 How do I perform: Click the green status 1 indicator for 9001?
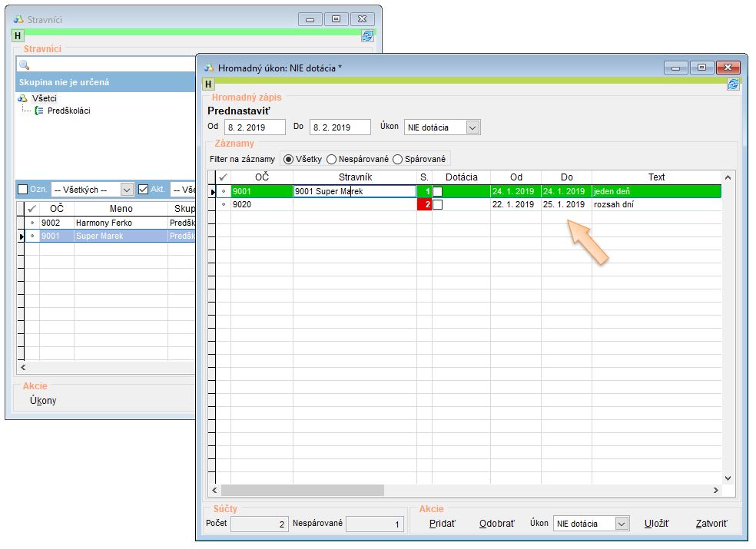tap(424, 191)
